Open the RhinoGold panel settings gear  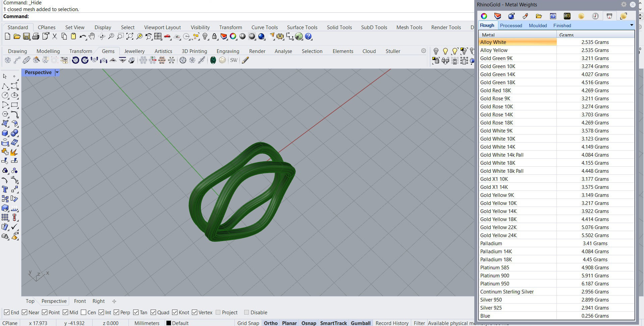point(624,4)
